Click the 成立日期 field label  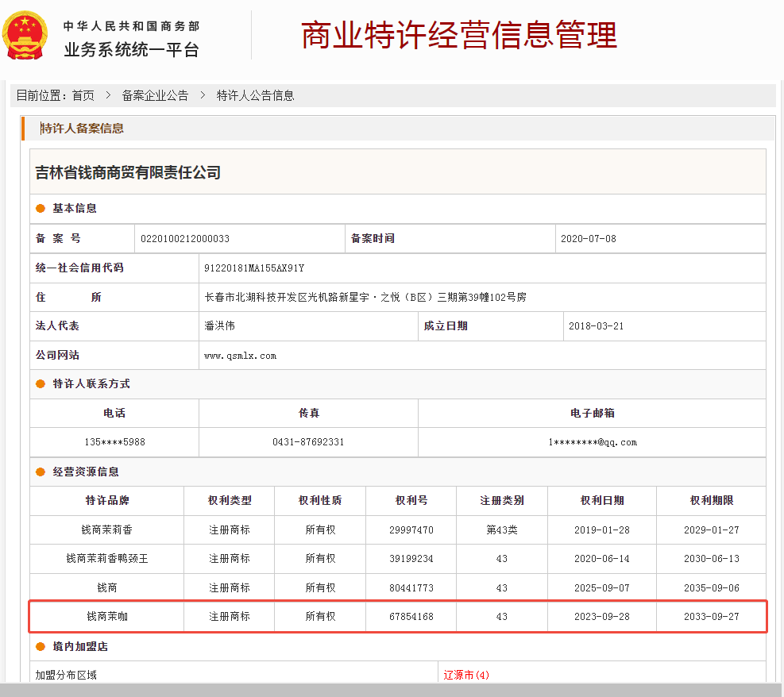click(446, 325)
